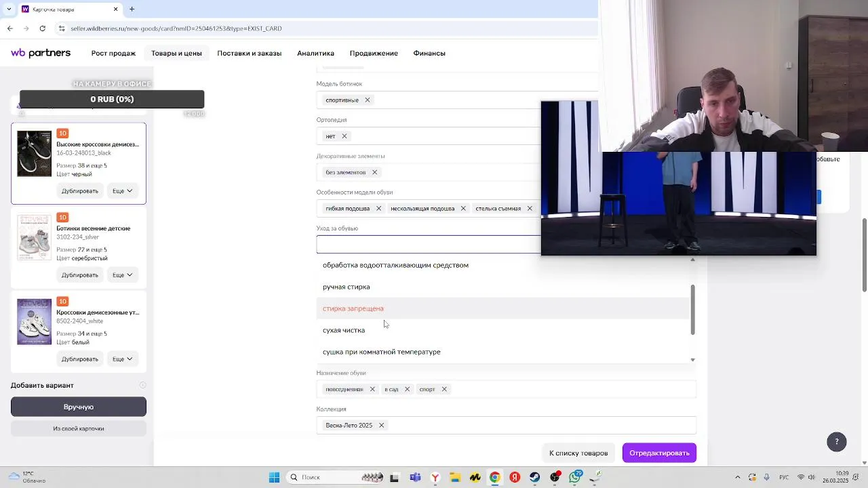The image size is (868, 488).
Task: Open the help question-mark button
Action: coord(837,441)
